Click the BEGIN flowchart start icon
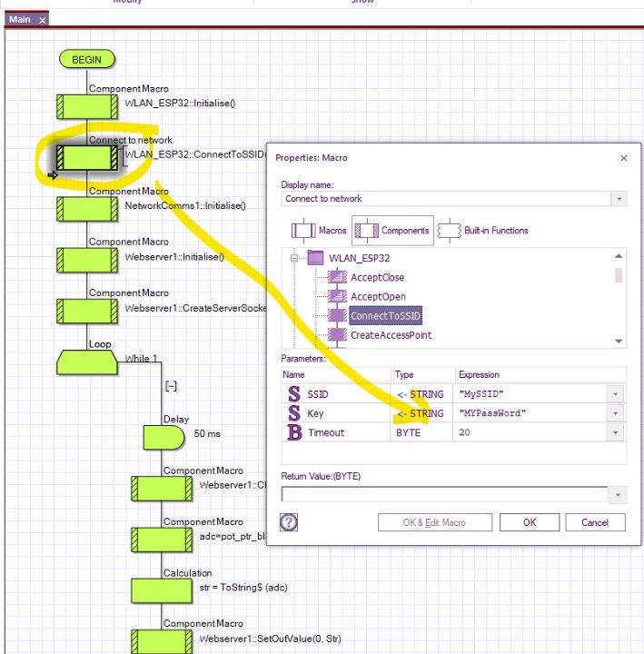The height and width of the screenshot is (654, 644). tap(87, 59)
